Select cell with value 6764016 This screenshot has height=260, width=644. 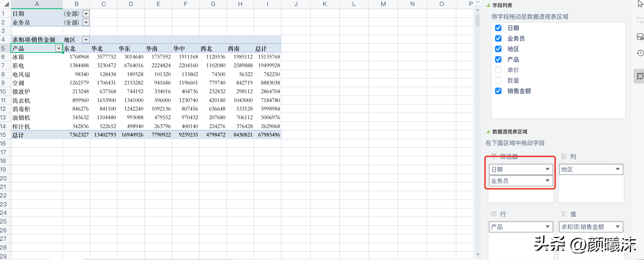tap(131, 66)
